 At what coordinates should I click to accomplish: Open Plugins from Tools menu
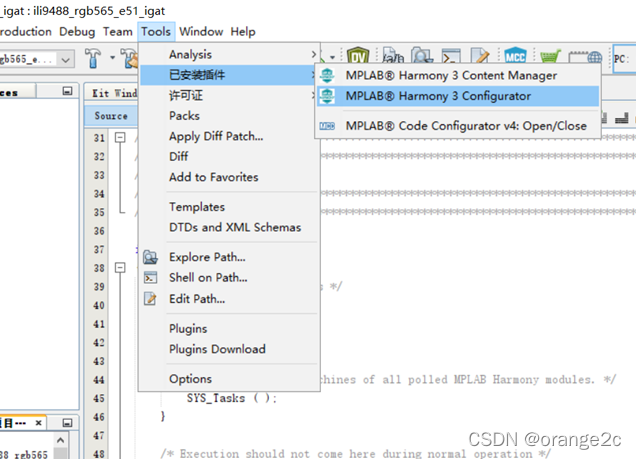pos(229,328)
